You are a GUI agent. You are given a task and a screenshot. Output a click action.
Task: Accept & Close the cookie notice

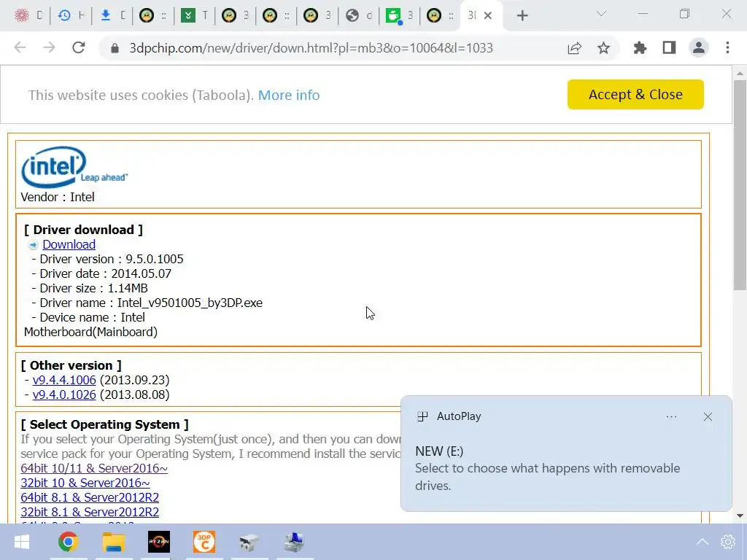635,94
